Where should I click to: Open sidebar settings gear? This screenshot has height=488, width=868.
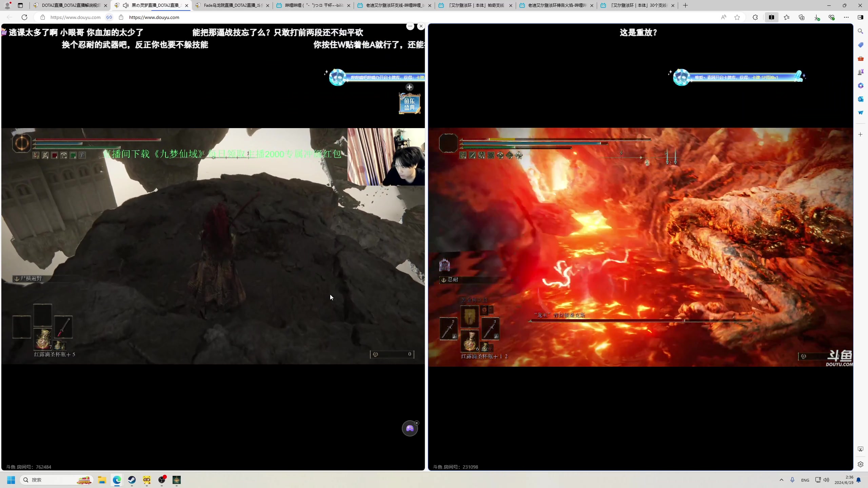pyautogui.click(x=861, y=464)
